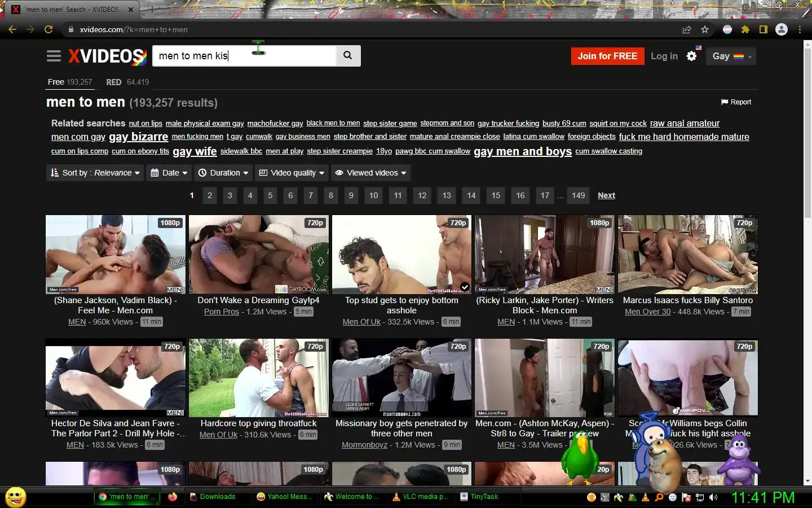812x508 pixels.
Task: Click the browser forward arrow
Action: pyautogui.click(x=30, y=29)
